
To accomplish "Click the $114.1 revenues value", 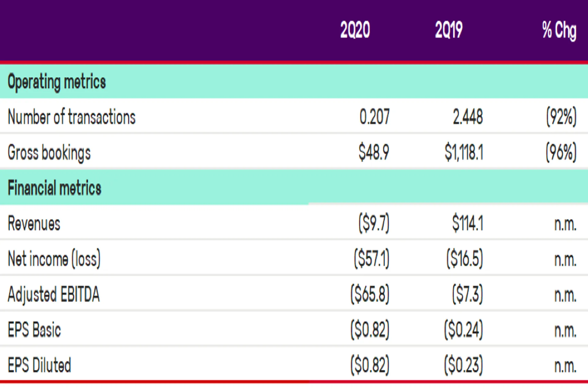I will point(468,223).
